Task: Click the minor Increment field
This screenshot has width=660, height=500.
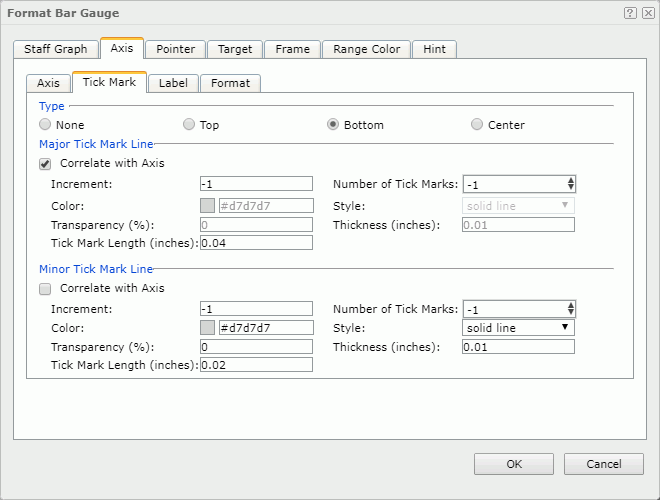Action: click(256, 309)
